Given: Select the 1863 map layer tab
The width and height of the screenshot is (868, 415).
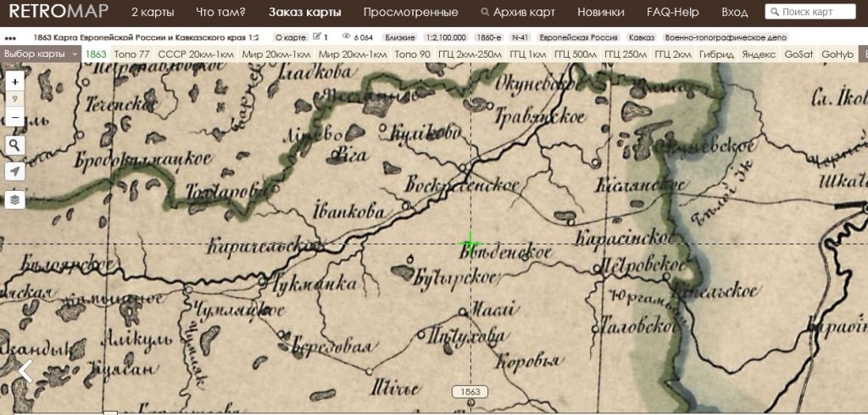Looking at the screenshot, I should coord(96,54).
